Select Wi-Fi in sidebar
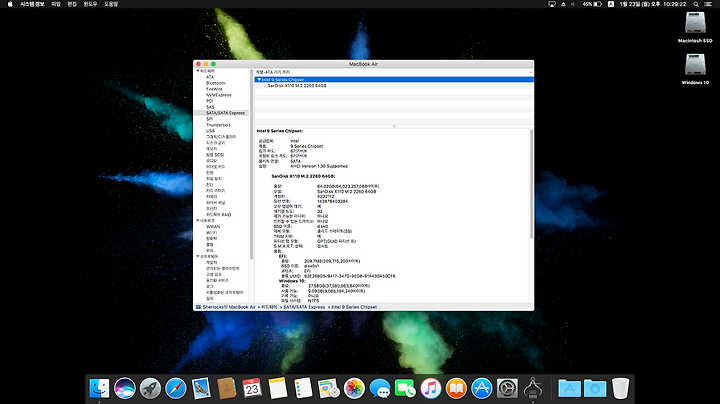The width and height of the screenshot is (720, 404). pos(211,233)
